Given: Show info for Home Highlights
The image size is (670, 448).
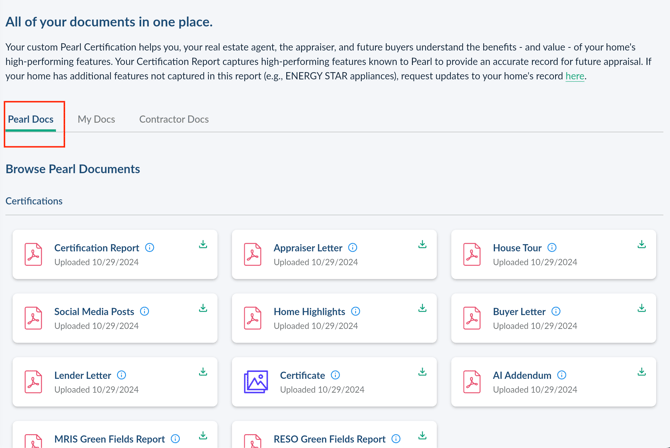Looking at the screenshot, I should (356, 312).
